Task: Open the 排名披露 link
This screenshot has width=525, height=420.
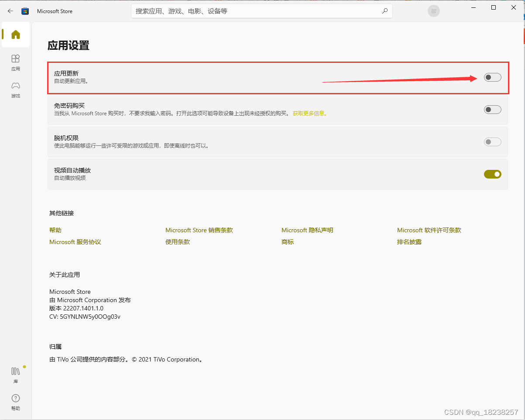Action: tap(409, 242)
